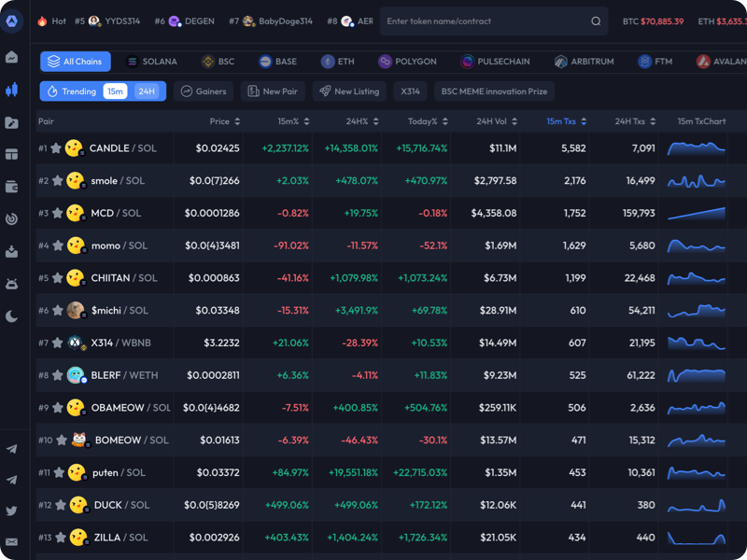The height and width of the screenshot is (560, 747).
Task: Favorite smole / SOL with its star
Action: pyautogui.click(x=57, y=180)
